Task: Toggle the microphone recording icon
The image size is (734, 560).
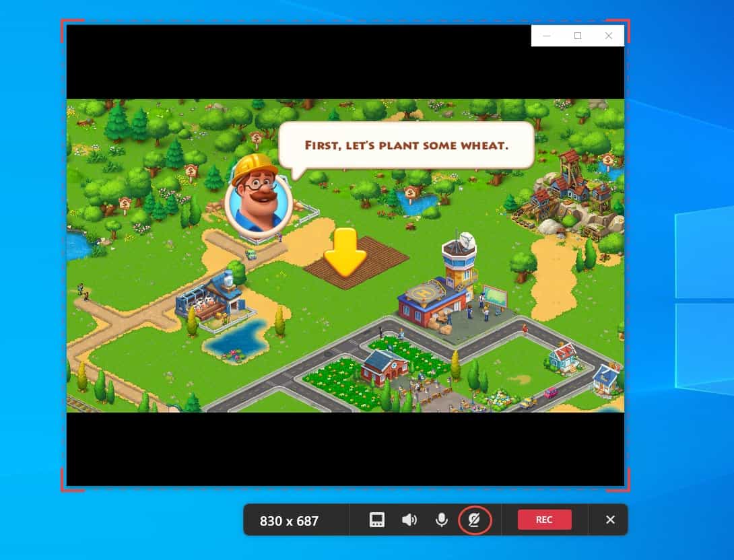Action: coord(441,520)
